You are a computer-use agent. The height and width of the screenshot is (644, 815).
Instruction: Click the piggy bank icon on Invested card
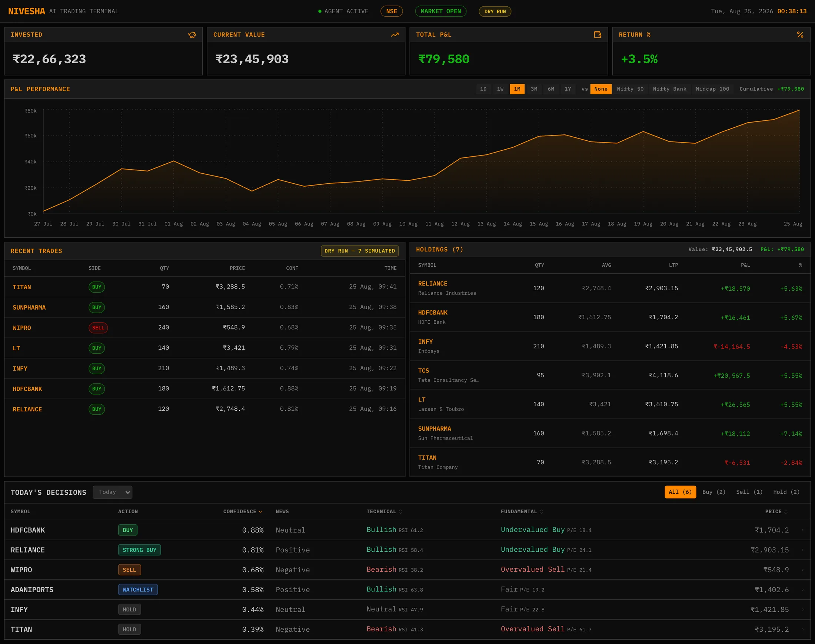[x=192, y=35]
